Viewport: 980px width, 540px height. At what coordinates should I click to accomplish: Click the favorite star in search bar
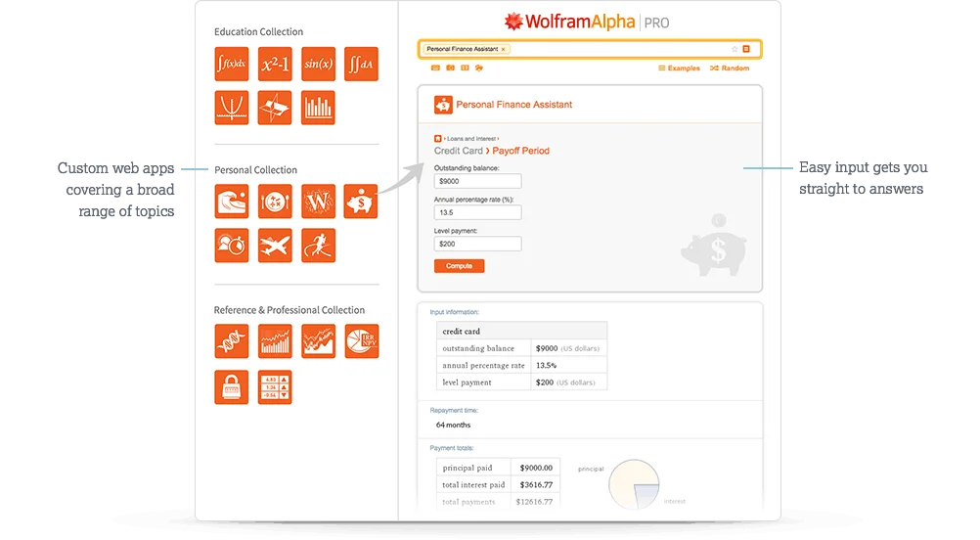735,49
